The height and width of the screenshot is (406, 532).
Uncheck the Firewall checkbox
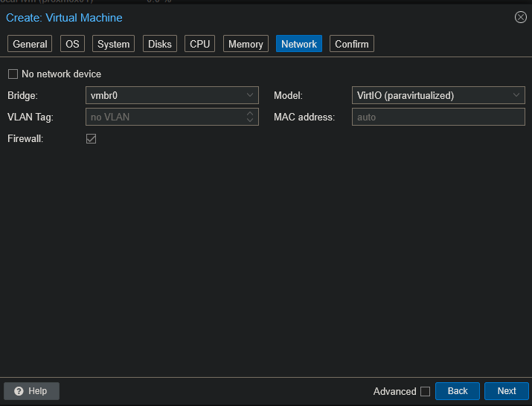[x=92, y=138]
